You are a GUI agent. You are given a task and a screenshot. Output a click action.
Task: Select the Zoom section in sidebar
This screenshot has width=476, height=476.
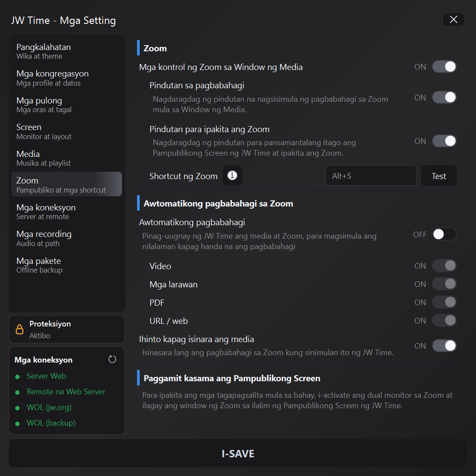click(67, 184)
